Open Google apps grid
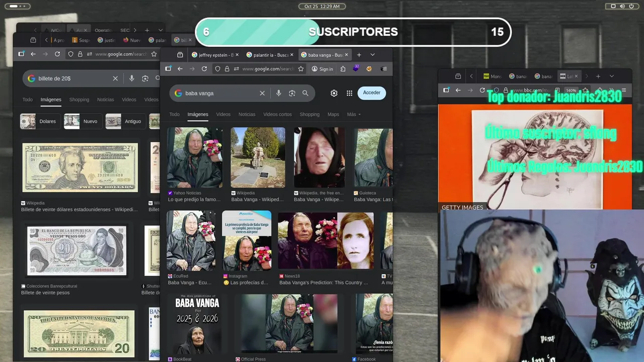Screen dimensions: 644x362 tap(349, 93)
